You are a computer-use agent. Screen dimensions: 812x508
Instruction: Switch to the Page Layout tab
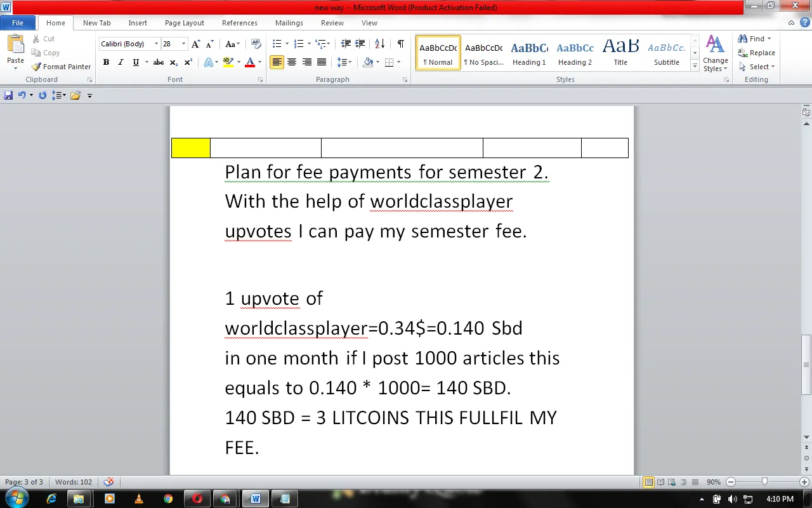(185, 23)
